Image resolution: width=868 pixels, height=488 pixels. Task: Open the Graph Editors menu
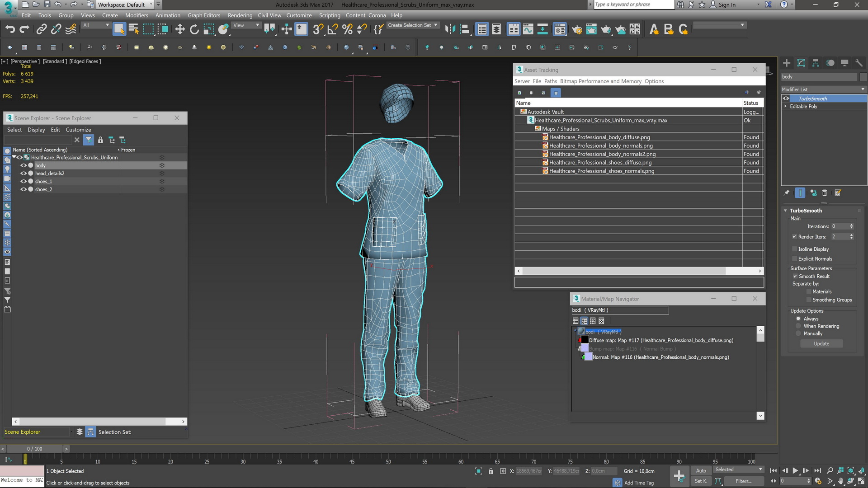pyautogui.click(x=204, y=15)
